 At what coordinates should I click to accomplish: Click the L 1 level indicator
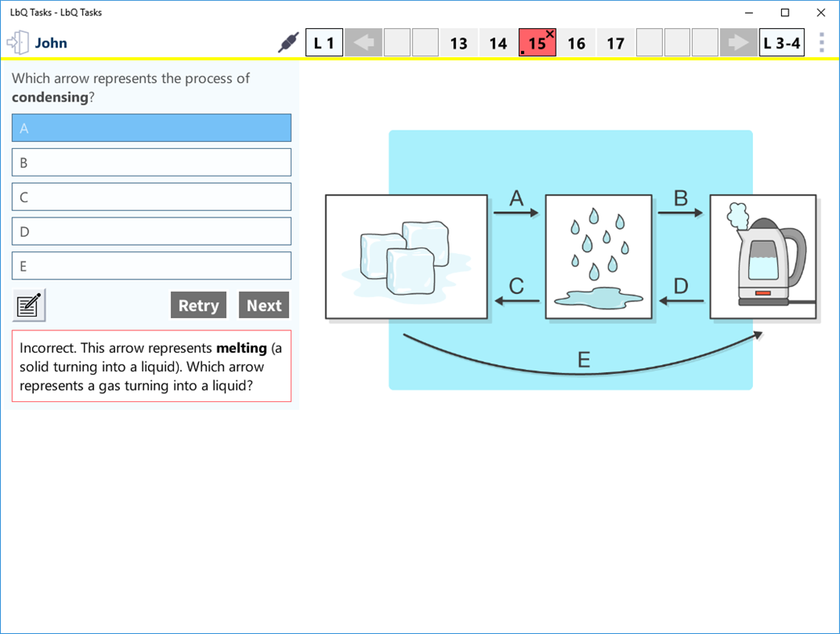pyautogui.click(x=324, y=42)
